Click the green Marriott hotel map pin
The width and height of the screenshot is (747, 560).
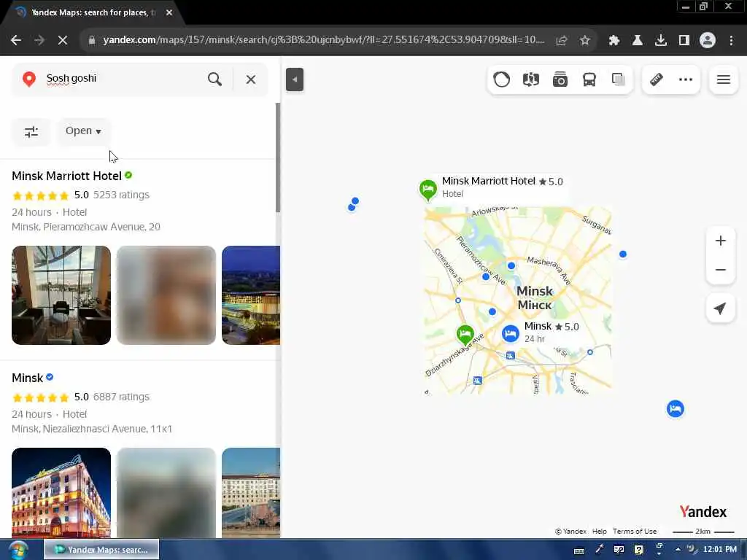pyautogui.click(x=427, y=190)
